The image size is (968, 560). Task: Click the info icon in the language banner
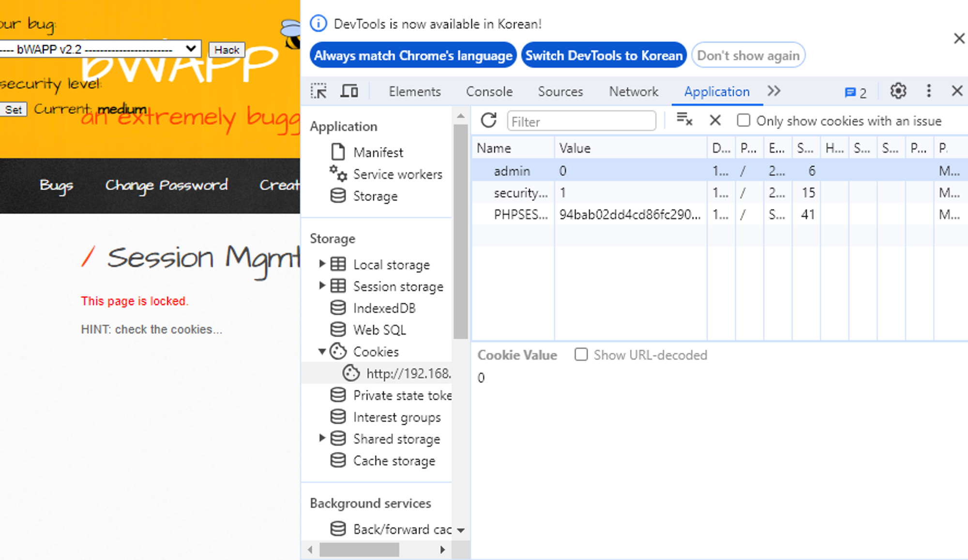pos(318,23)
